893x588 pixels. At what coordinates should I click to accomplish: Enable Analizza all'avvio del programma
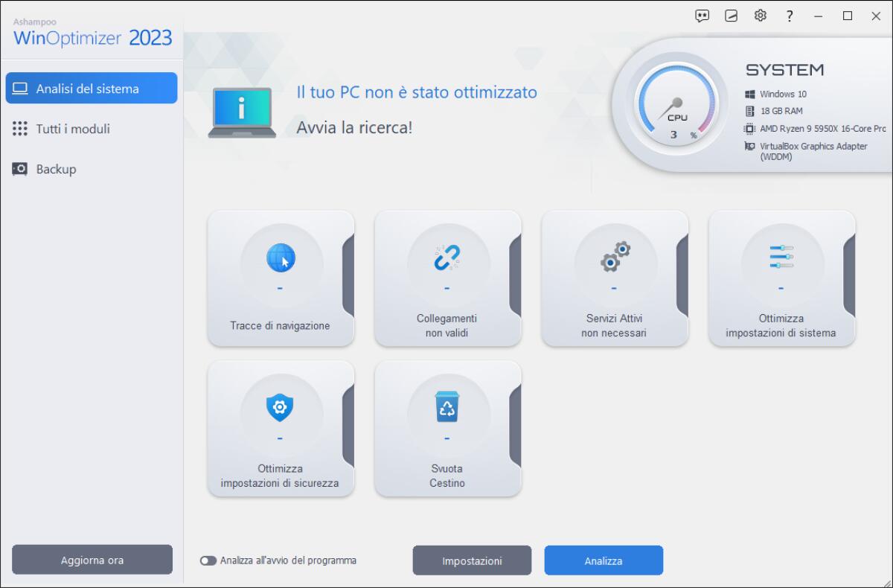[207, 560]
